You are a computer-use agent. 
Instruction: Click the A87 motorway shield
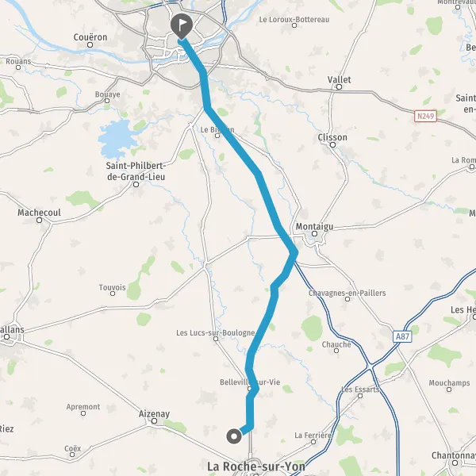click(x=402, y=336)
